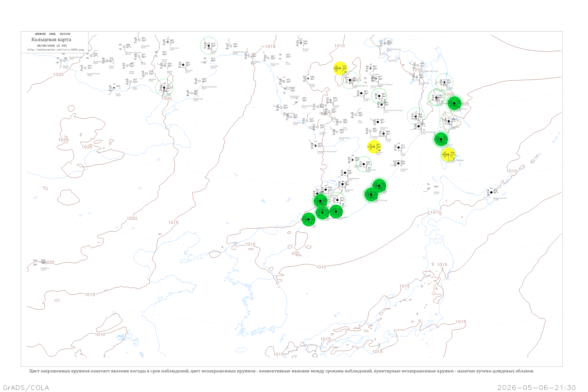Image resolution: width=588 pixels, height=392 pixels.
Task: Click the Комсомольск-на-Амуре station label
Action: 393,111
